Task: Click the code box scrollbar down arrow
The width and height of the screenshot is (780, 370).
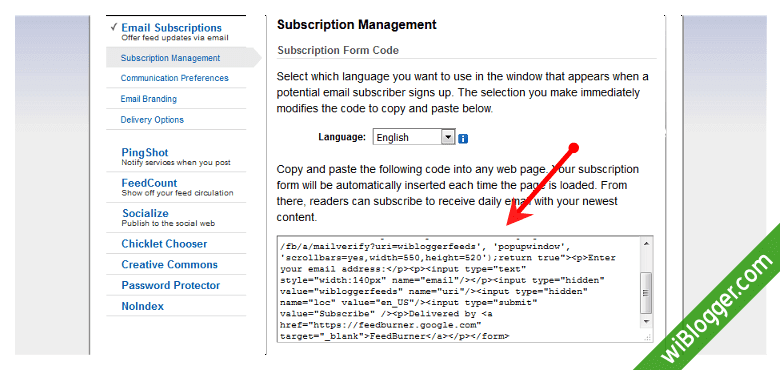Action: click(646, 322)
